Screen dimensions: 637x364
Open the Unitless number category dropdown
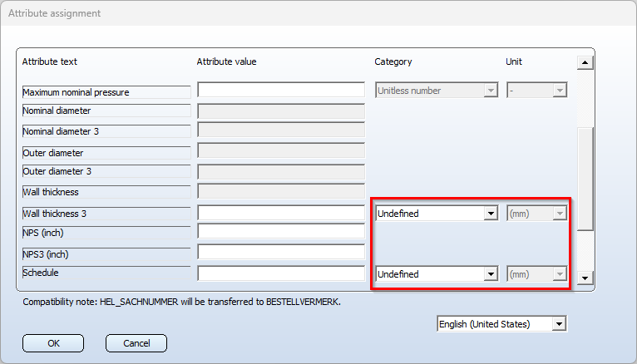437,91
